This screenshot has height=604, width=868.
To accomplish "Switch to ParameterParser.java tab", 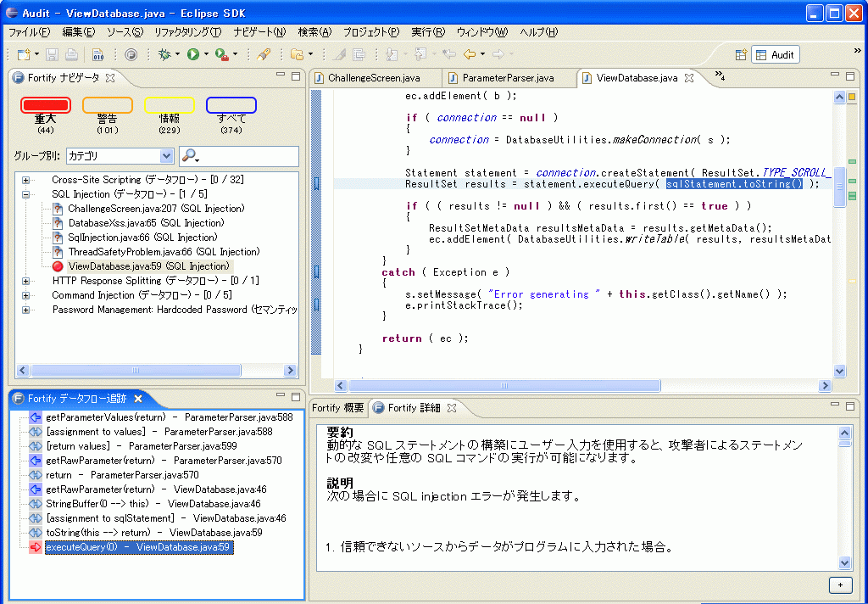I will point(509,78).
